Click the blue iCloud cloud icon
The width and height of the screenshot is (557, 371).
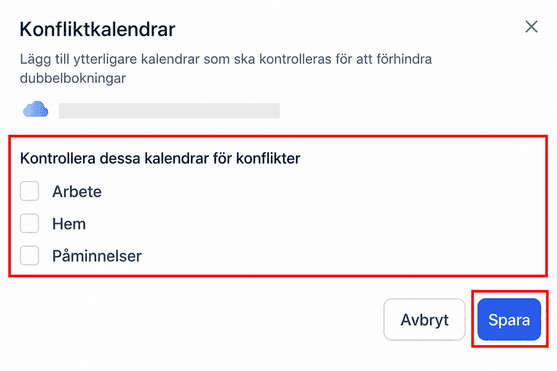(x=36, y=109)
